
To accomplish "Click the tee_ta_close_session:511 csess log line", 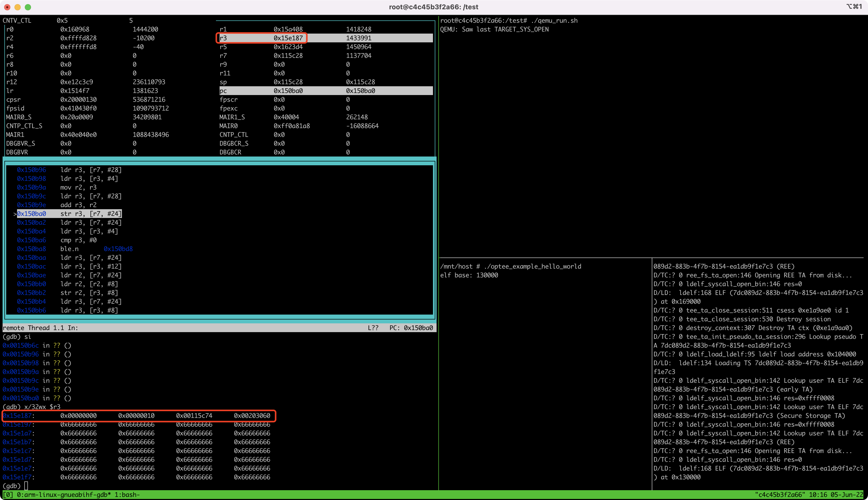I will pyautogui.click(x=751, y=310).
